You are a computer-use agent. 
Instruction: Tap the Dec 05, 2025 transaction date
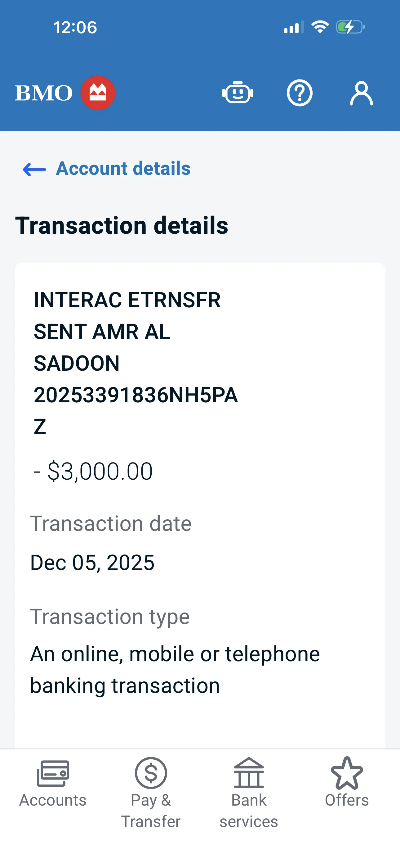(x=92, y=563)
